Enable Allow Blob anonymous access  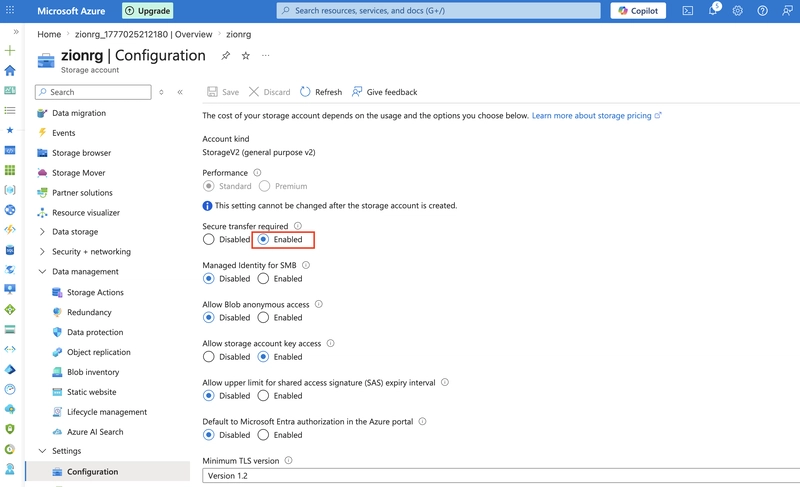tap(263, 318)
